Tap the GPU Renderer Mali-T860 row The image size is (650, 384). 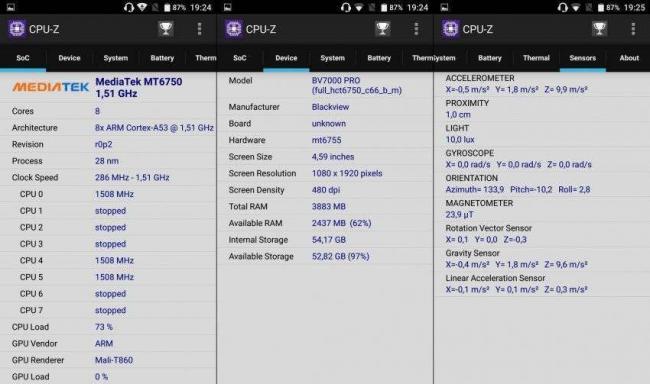point(108,360)
